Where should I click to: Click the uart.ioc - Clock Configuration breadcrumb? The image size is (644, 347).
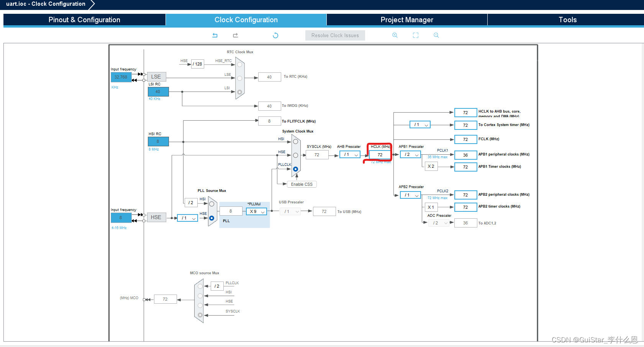(46, 4)
